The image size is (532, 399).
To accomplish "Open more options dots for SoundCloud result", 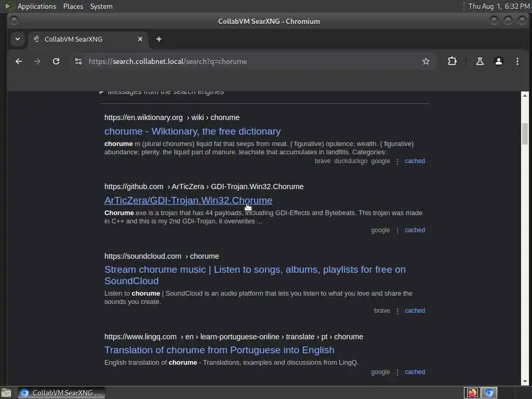I will pyautogui.click(x=397, y=311).
